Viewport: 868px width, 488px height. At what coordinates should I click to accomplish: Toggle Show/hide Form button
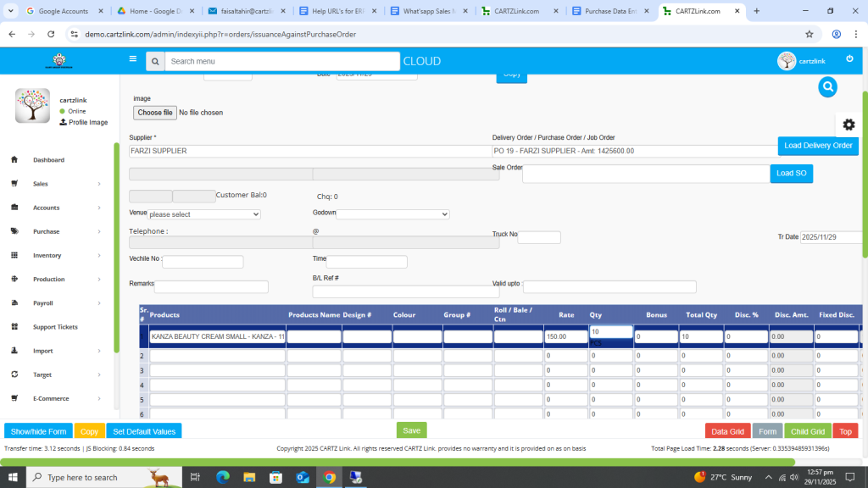pos(38,431)
